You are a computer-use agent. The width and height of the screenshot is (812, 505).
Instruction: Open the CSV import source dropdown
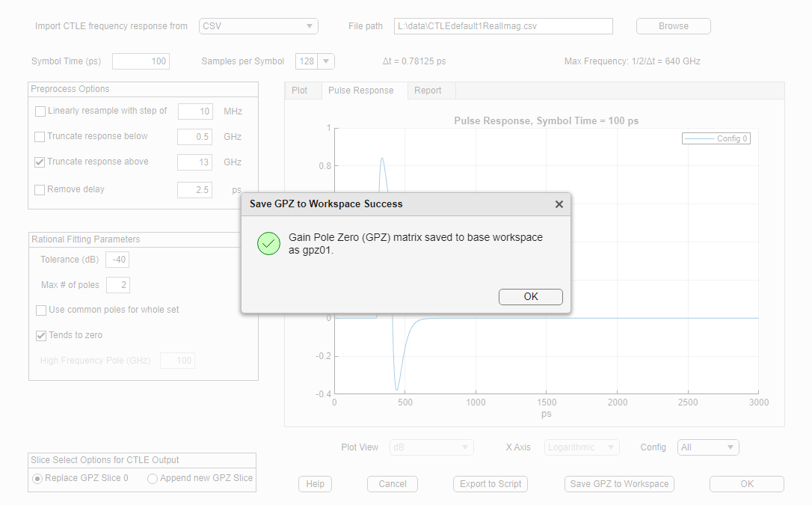(259, 26)
